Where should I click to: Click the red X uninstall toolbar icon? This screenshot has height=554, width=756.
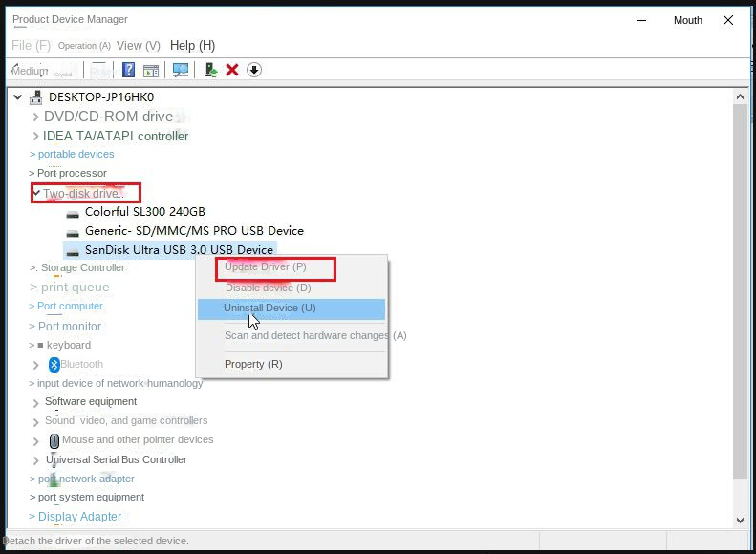click(232, 70)
